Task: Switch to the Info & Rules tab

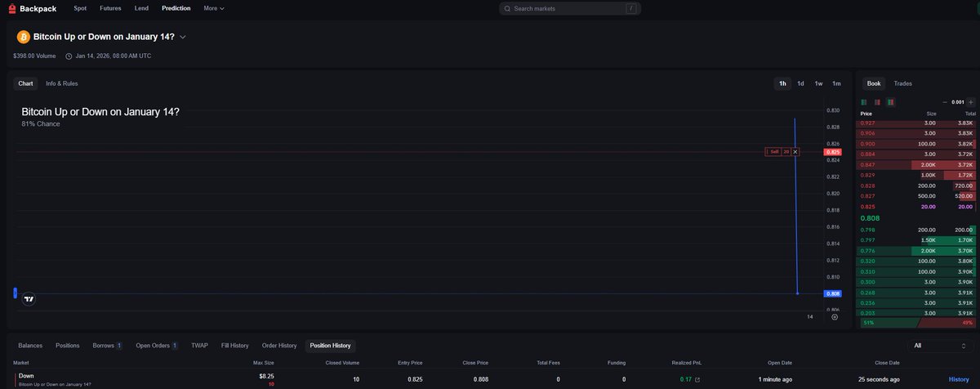Action: [x=62, y=83]
